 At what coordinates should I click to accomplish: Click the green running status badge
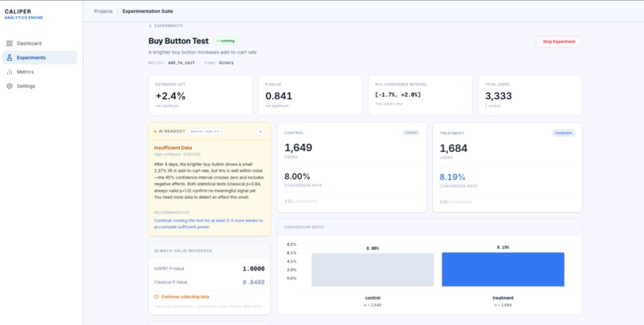(225, 41)
